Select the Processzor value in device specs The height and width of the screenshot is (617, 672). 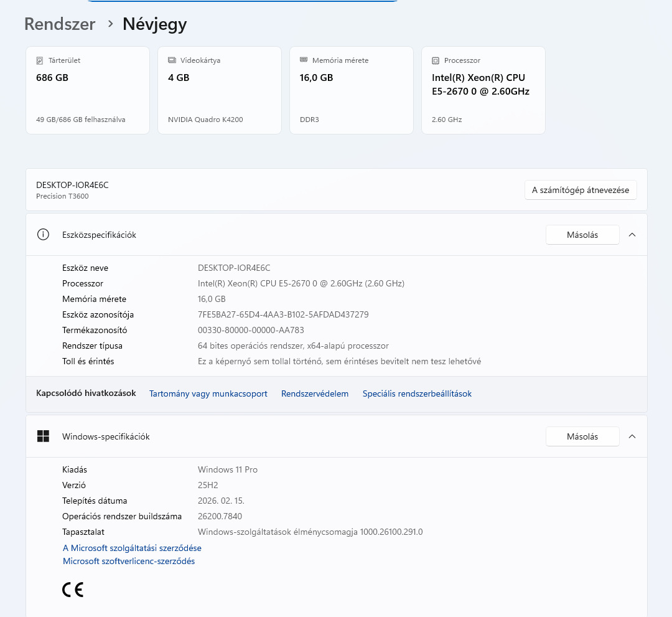tap(301, 283)
